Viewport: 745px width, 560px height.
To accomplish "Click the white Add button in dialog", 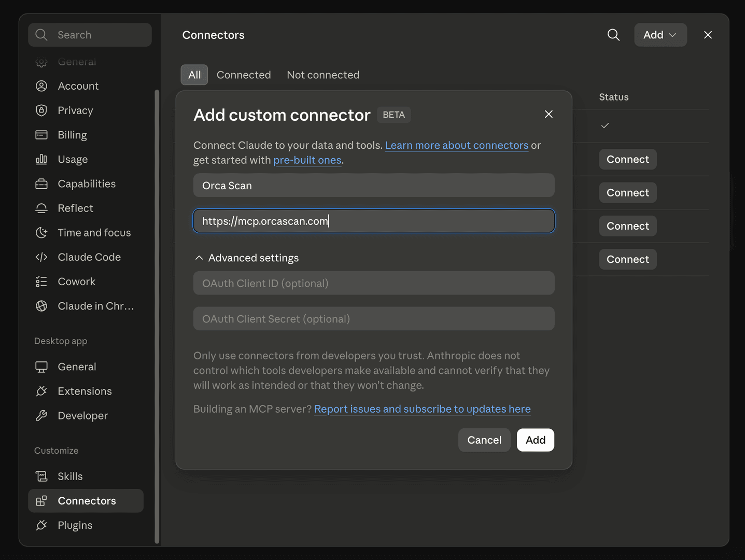I will coord(536,440).
